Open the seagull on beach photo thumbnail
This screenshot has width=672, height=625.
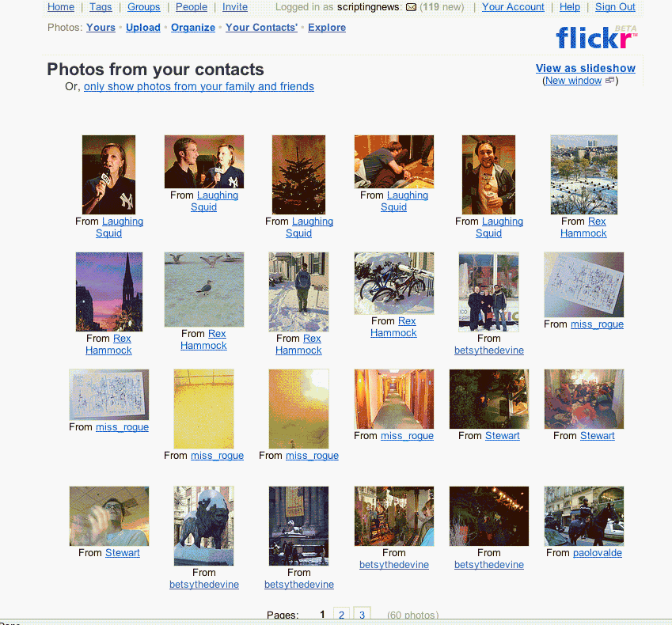pyautogui.click(x=204, y=290)
